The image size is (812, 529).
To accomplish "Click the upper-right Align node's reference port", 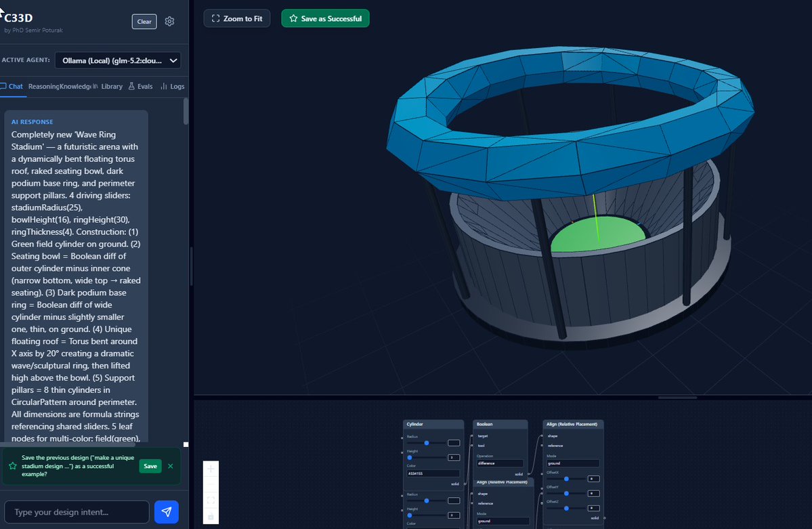I will click(x=542, y=446).
